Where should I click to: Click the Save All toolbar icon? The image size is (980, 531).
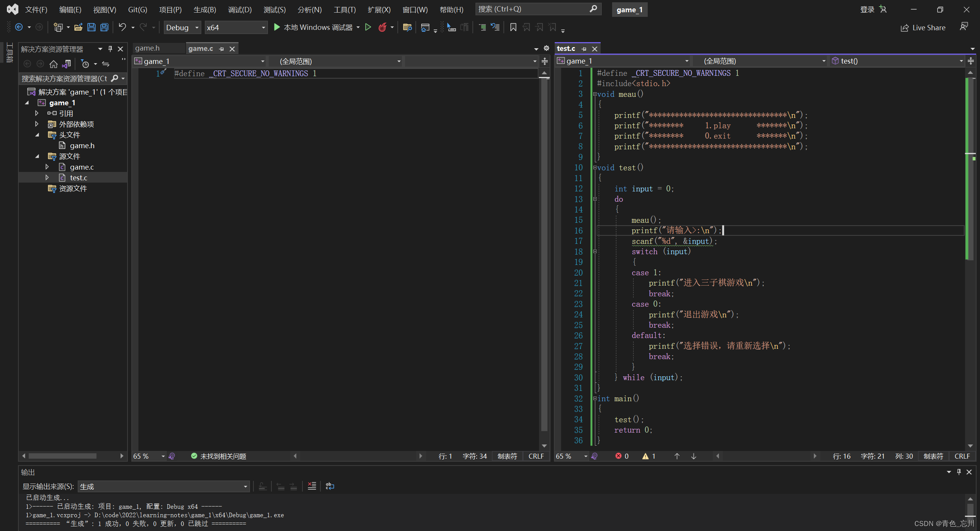pyautogui.click(x=105, y=27)
